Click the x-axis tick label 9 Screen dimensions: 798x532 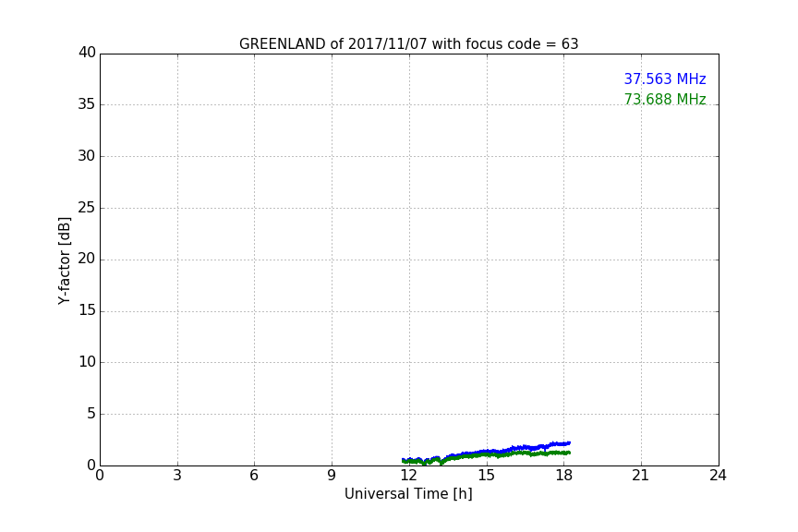click(332, 476)
